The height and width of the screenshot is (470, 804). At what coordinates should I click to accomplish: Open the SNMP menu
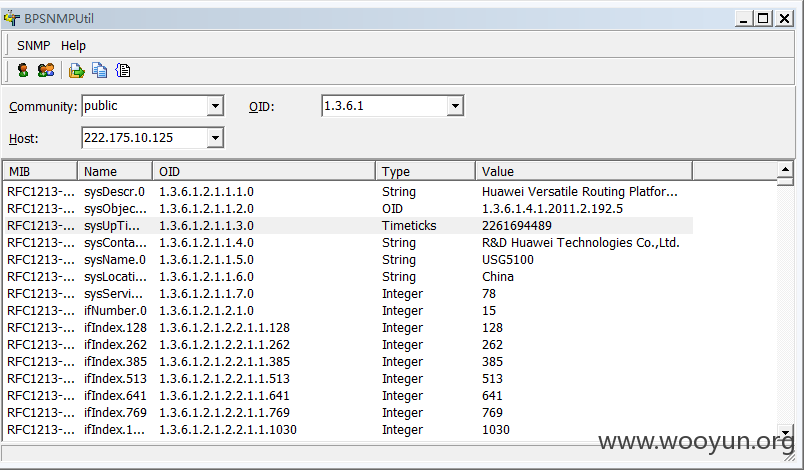33,46
